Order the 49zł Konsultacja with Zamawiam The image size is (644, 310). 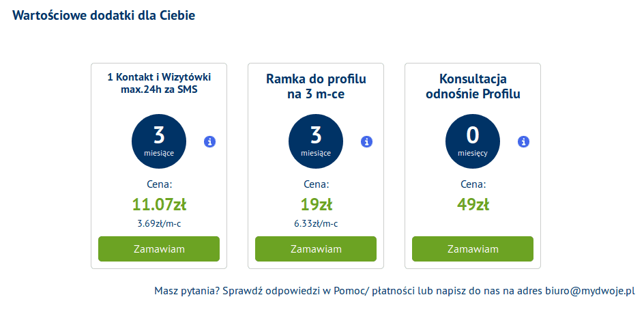pyautogui.click(x=473, y=249)
